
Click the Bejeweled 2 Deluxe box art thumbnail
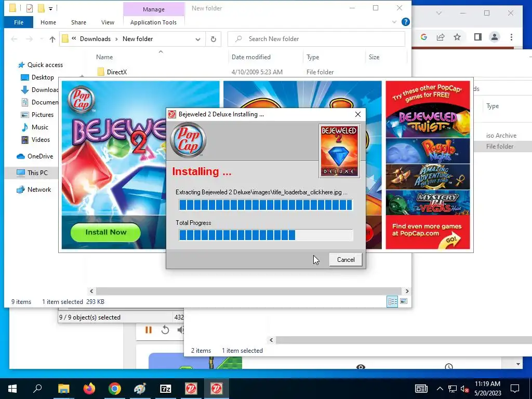click(339, 151)
